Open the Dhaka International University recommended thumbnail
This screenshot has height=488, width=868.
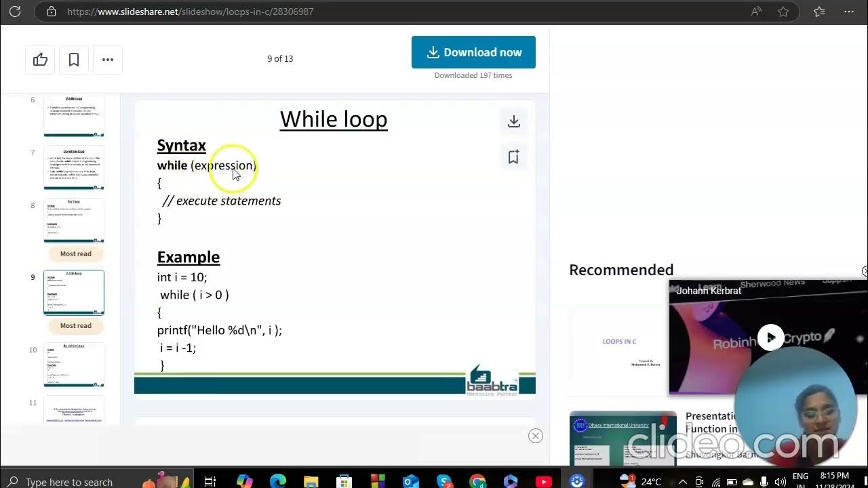(623, 438)
